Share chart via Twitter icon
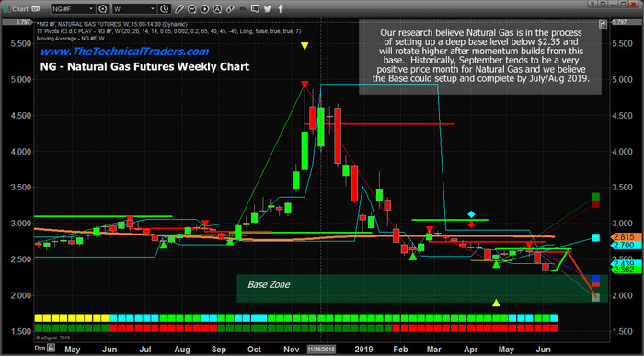 click(x=268, y=8)
